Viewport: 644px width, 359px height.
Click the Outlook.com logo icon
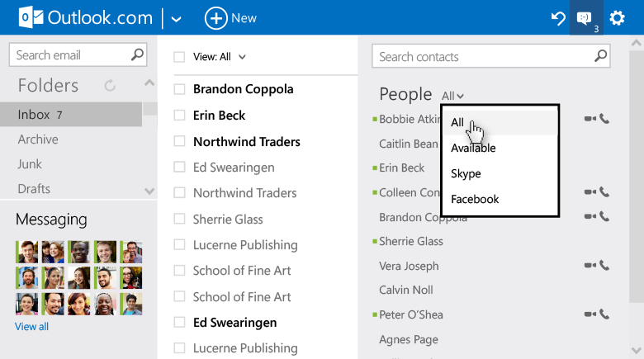[x=31, y=17]
